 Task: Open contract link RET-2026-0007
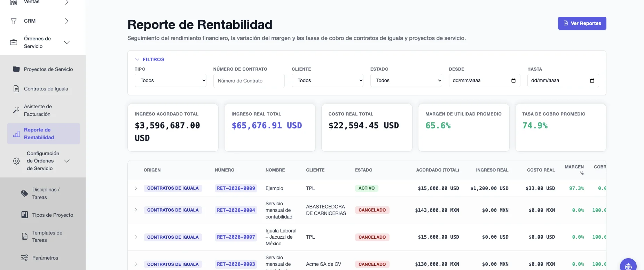[x=236, y=237]
